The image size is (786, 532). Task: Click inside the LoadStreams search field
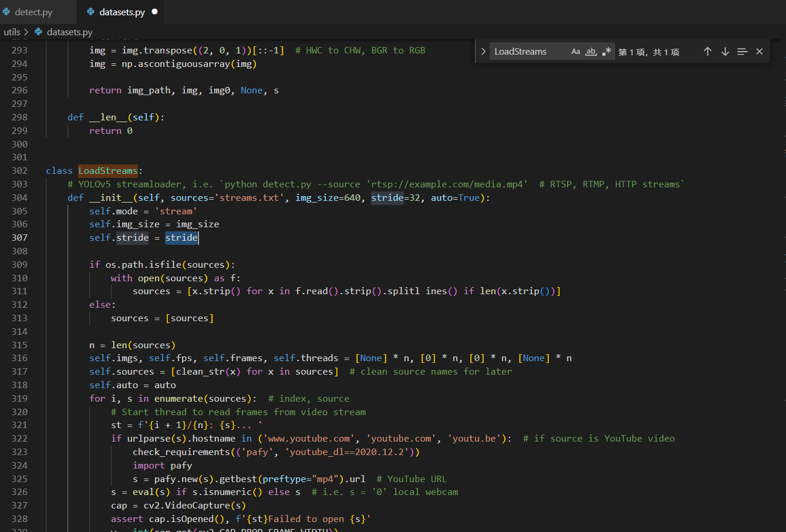click(528, 52)
